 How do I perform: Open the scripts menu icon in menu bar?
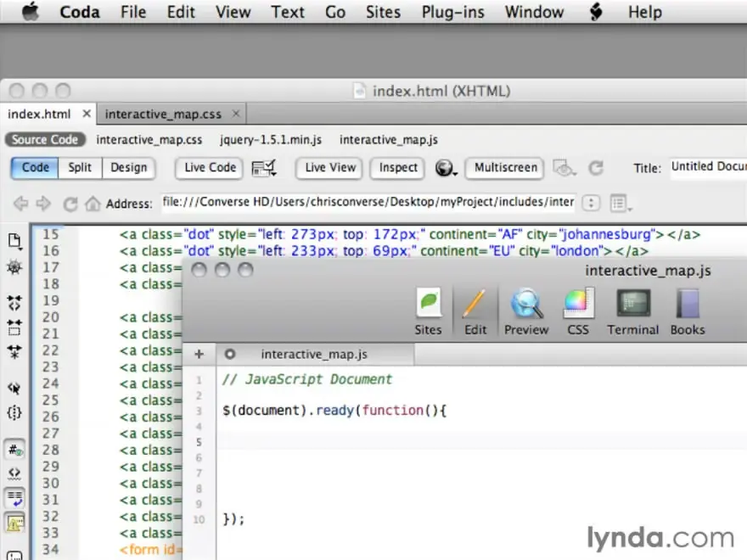[x=596, y=11]
